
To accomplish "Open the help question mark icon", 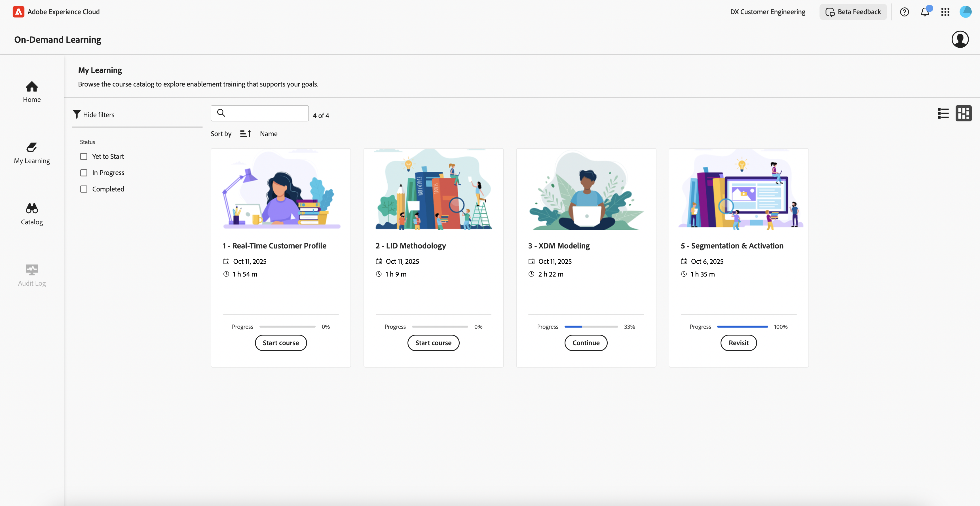I will point(904,12).
